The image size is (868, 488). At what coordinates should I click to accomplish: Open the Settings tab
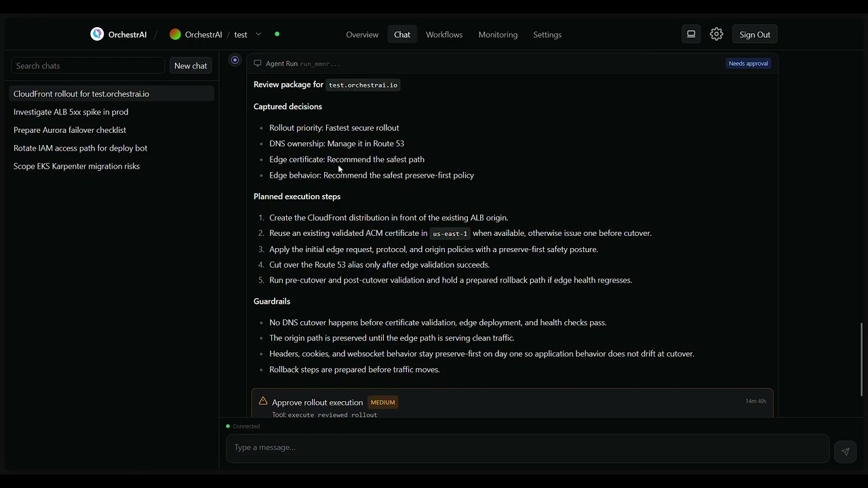point(547,35)
